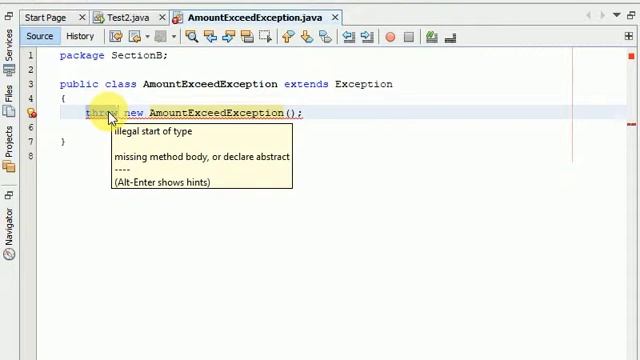Click the Files documents icon in sidebar
This screenshot has width=640, height=360.
point(9,111)
